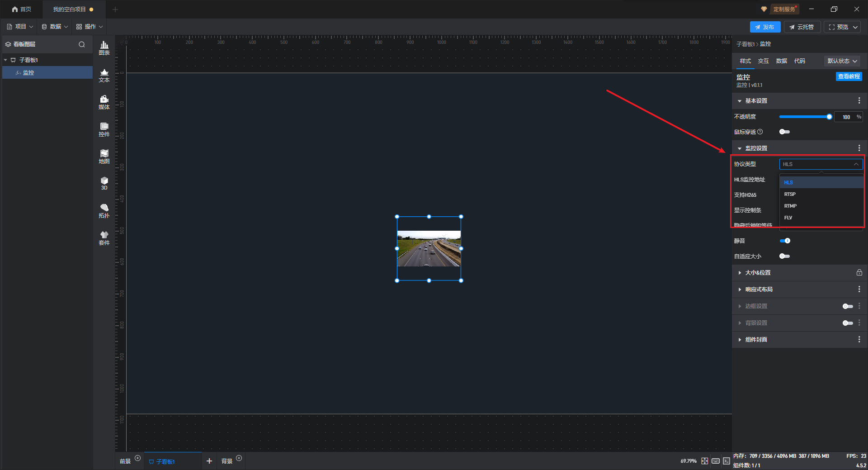Expand the 组件封面 section
Viewport: 868px width, 470px height.
click(x=740, y=340)
